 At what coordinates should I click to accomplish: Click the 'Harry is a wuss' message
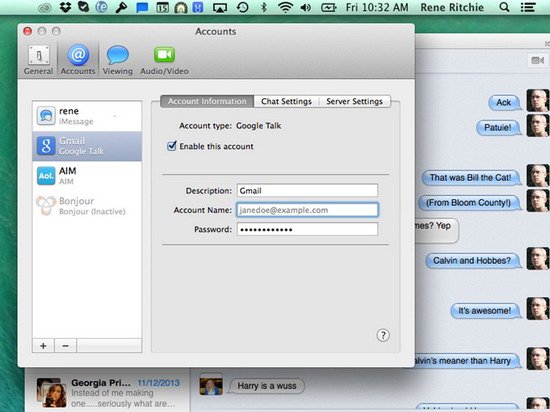(266, 386)
